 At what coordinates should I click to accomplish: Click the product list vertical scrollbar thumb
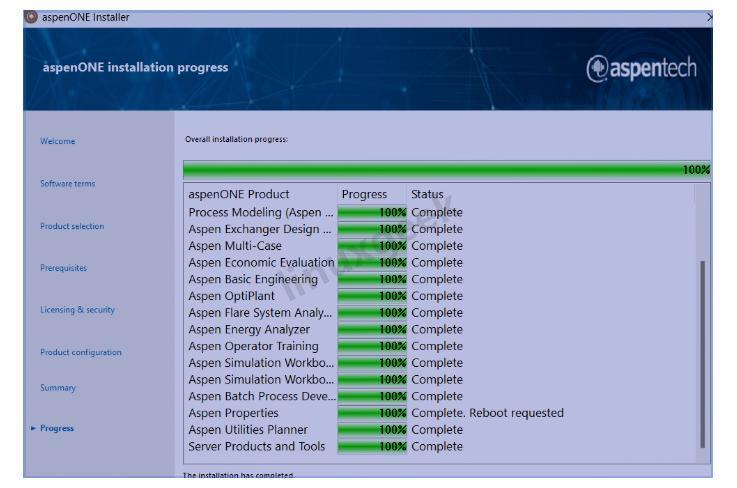703,354
